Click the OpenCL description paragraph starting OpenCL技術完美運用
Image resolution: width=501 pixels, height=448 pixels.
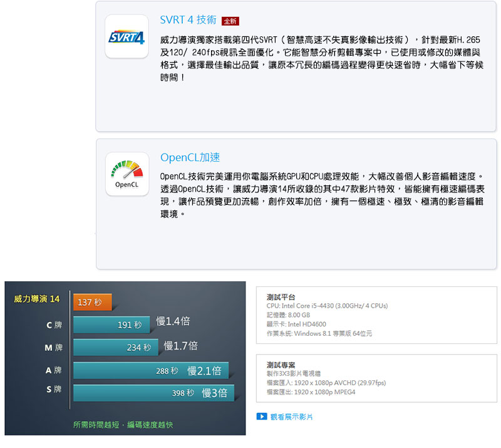(x=323, y=195)
